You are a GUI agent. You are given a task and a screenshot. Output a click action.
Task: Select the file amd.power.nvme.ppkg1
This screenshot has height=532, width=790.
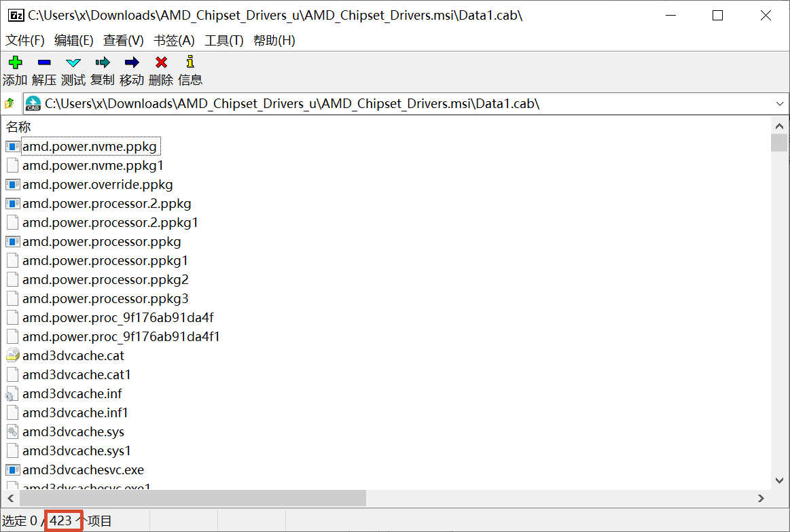(x=92, y=166)
